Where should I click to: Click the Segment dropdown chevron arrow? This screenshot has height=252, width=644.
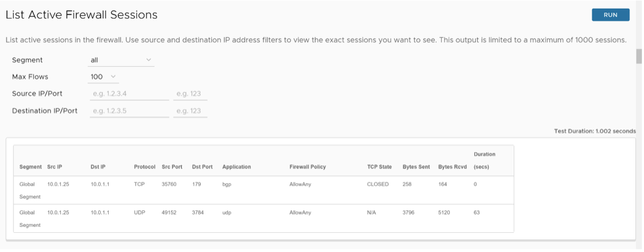[x=148, y=60]
